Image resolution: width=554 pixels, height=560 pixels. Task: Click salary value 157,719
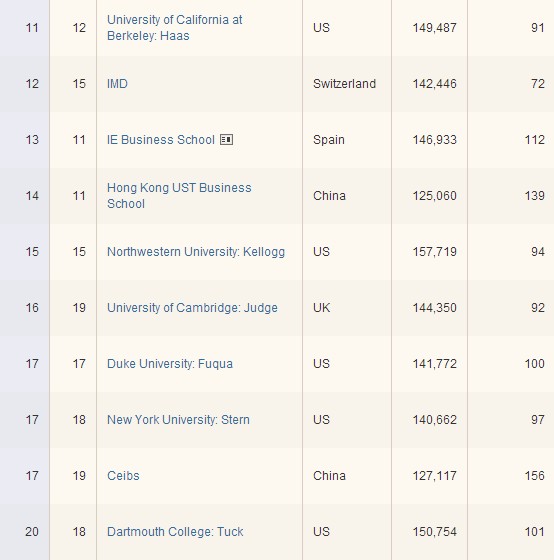[434, 252]
